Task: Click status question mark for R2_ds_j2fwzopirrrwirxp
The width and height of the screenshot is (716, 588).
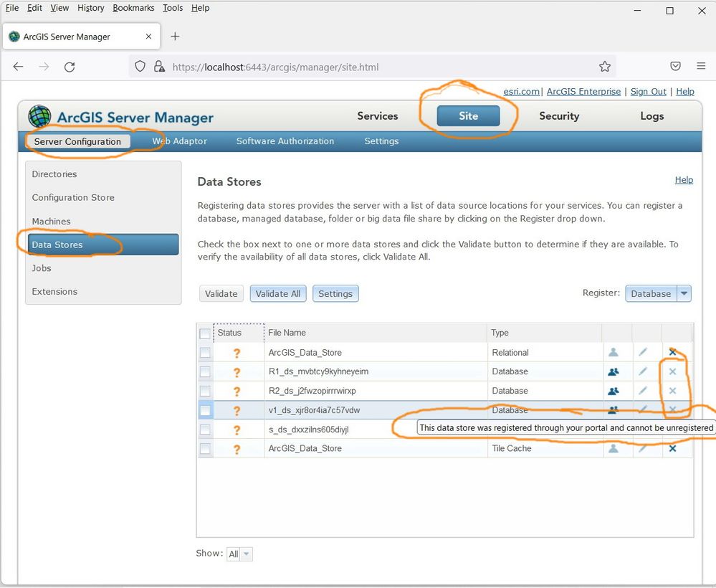Action: click(x=237, y=391)
